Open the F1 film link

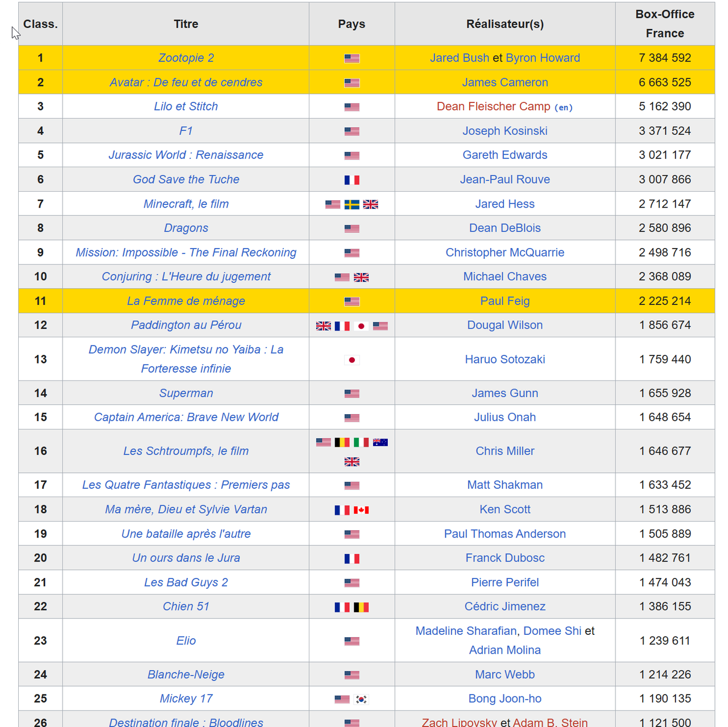click(x=186, y=131)
